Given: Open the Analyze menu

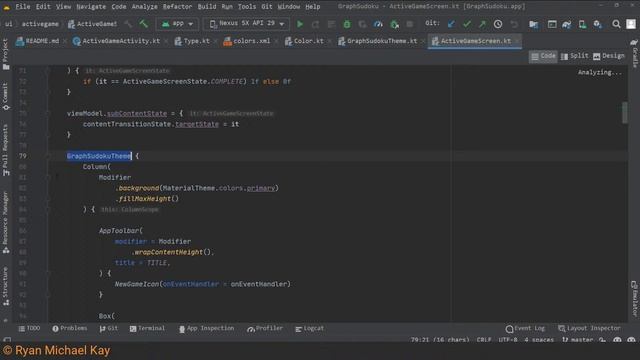Looking at the screenshot, I should [144, 7].
